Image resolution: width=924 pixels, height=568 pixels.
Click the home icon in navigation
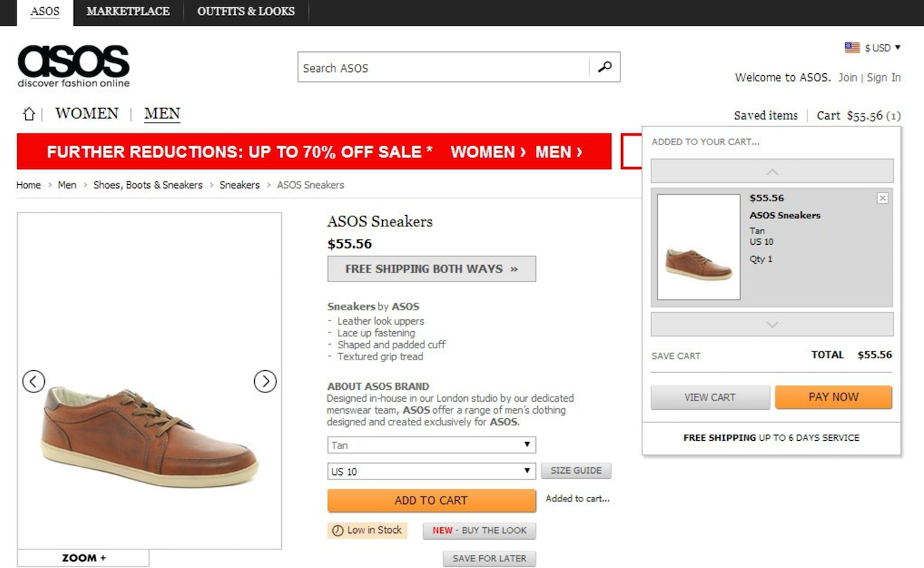[x=28, y=114]
